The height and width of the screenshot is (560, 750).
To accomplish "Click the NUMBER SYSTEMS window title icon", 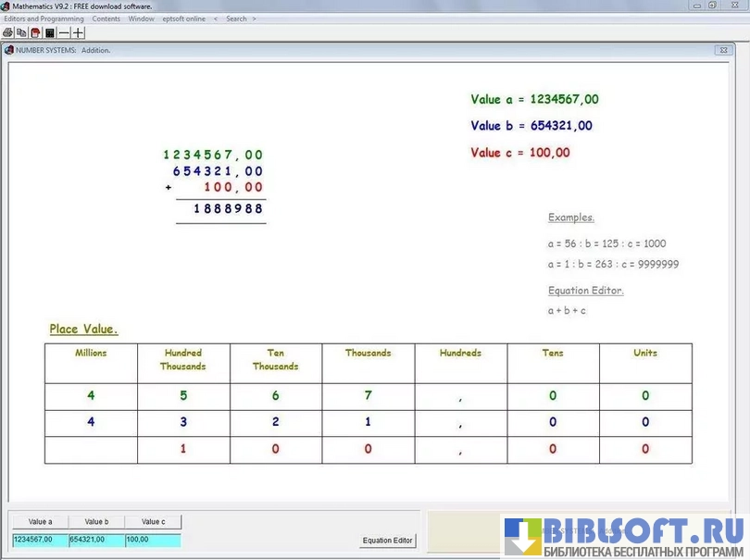I will click(x=9, y=50).
